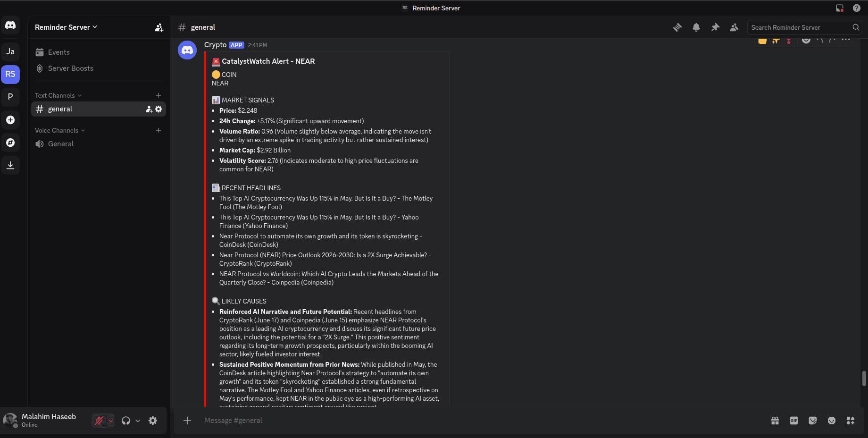This screenshot has height=438, width=868.
Task: Click the 2:41 PM timestamp
Action: point(258,45)
